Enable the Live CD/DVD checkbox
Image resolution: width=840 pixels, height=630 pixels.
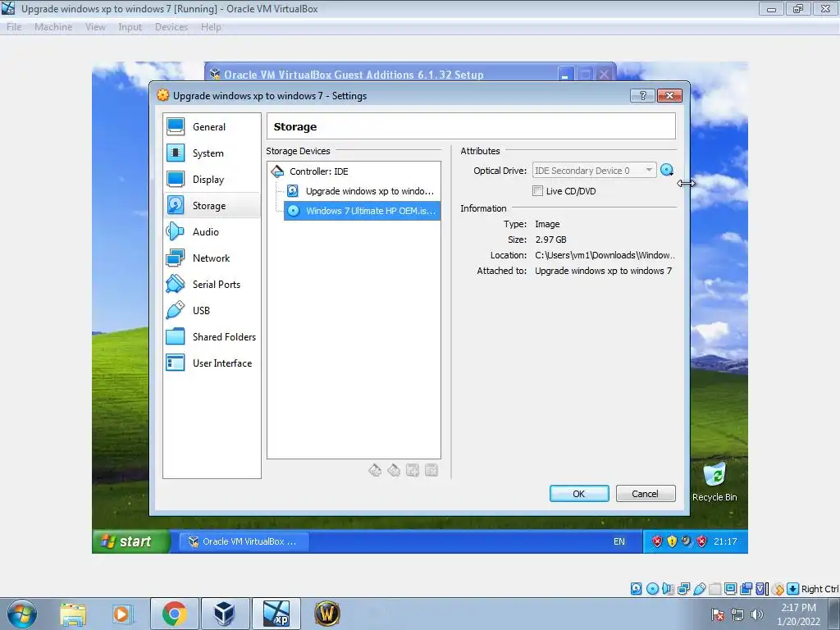click(x=538, y=190)
